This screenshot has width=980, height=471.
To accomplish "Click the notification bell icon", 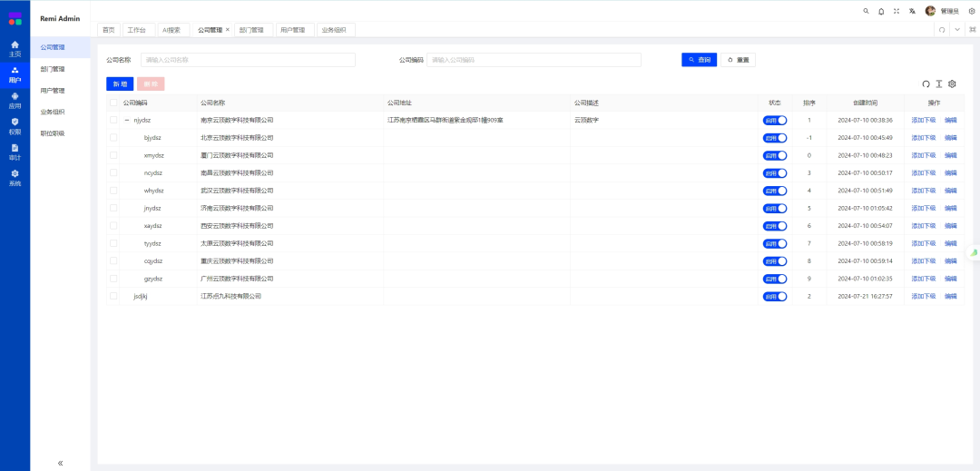I will click(881, 11).
